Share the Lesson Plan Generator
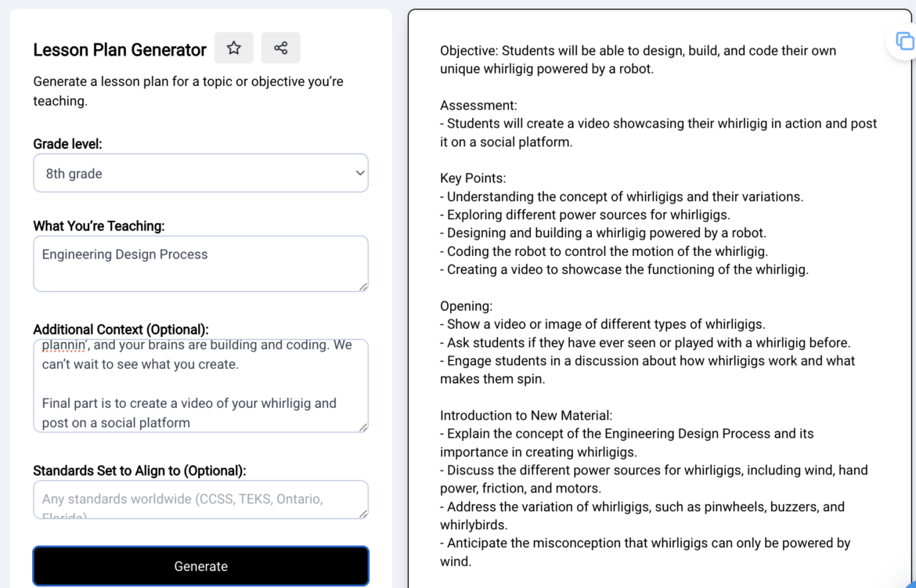Screen dimensions: 916x588 pyautogui.click(x=280, y=48)
